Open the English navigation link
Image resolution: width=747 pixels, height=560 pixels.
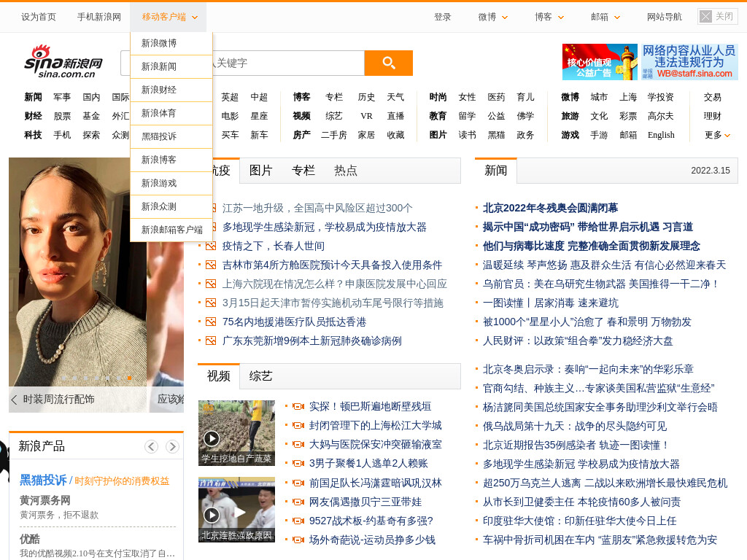(x=661, y=135)
